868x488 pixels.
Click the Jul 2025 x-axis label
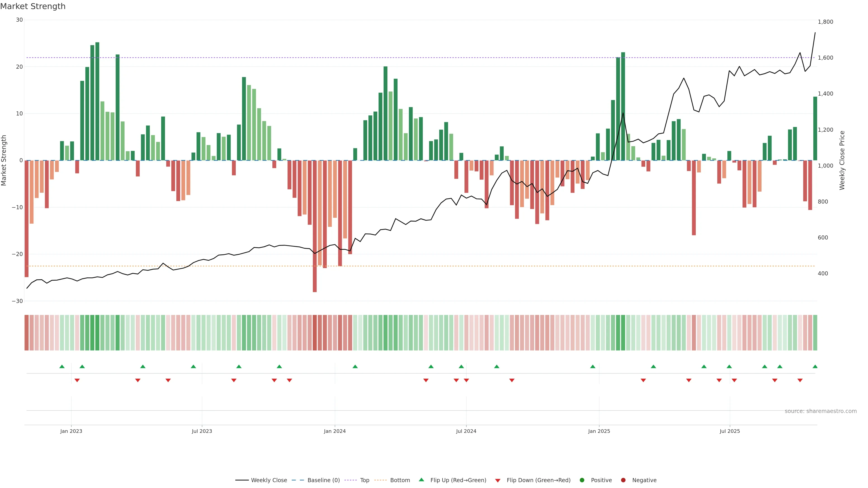pos(729,431)
